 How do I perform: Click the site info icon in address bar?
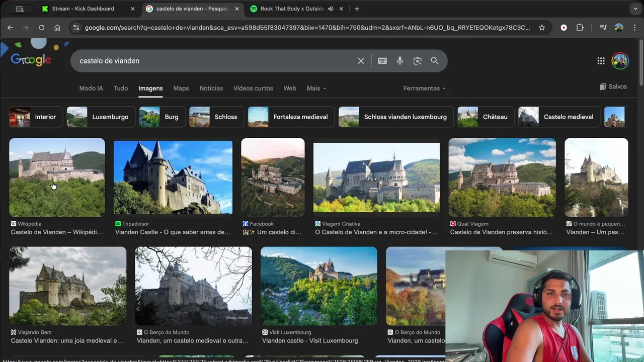(76, 28)
